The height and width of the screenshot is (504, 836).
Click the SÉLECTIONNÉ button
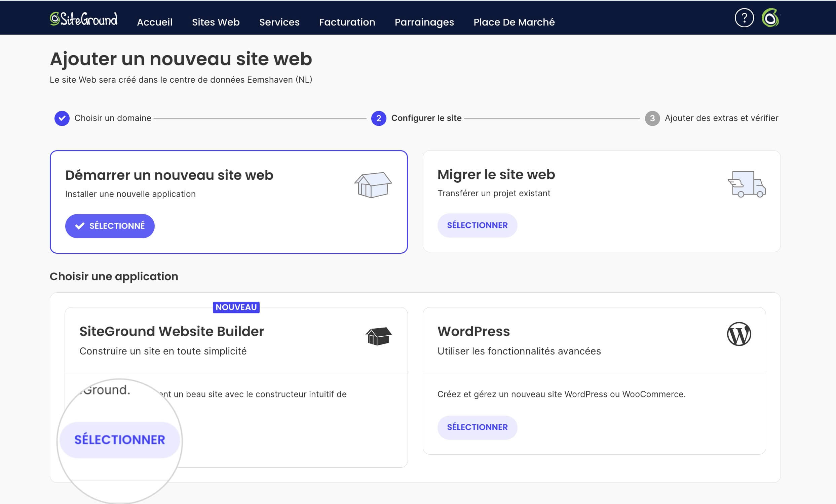[x=110, y=226]
